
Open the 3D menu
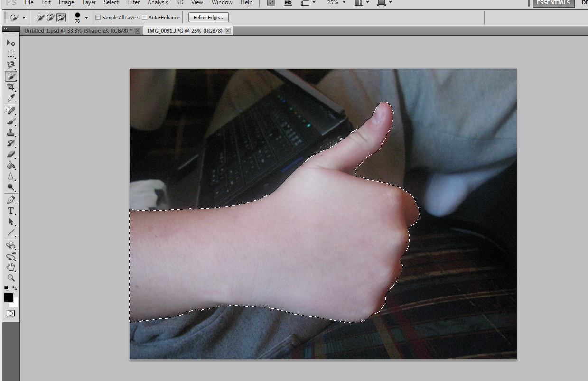[179, 2]
